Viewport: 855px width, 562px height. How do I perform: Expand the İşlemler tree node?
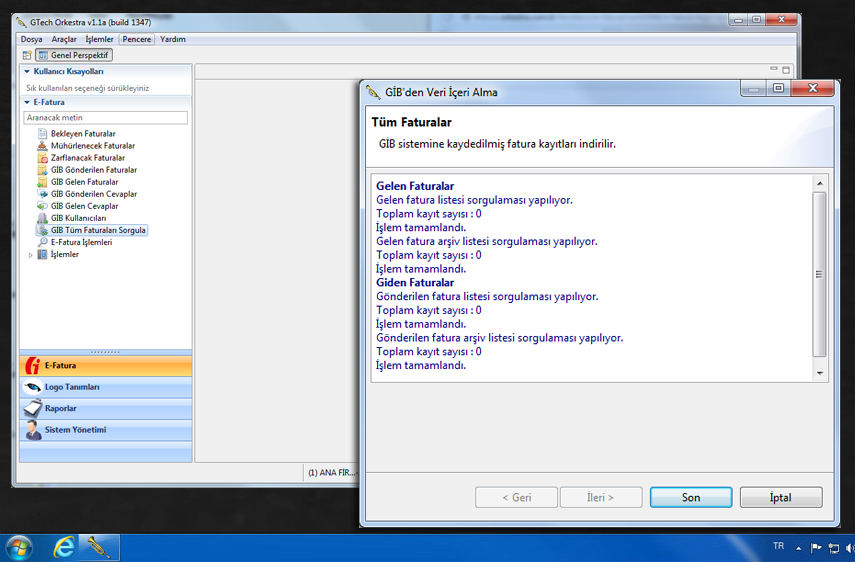coord(31,255)
